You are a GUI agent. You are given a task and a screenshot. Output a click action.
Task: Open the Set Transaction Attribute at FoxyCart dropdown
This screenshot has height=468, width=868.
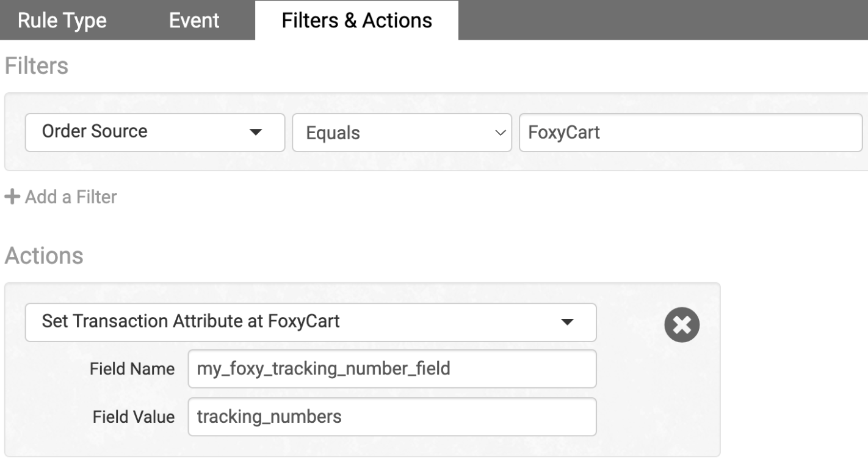310,322
